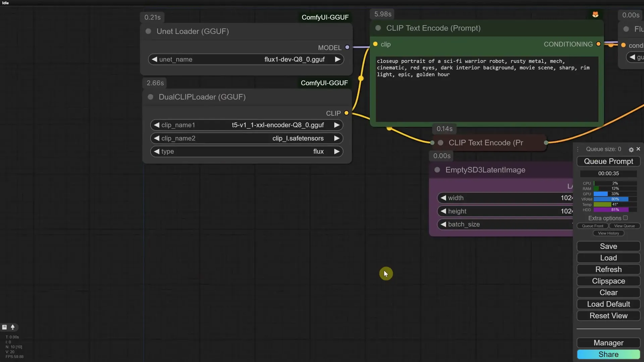This screenshot has width=644, height=362.
Task: Decrease width value with left arrow
Action: 443,198
